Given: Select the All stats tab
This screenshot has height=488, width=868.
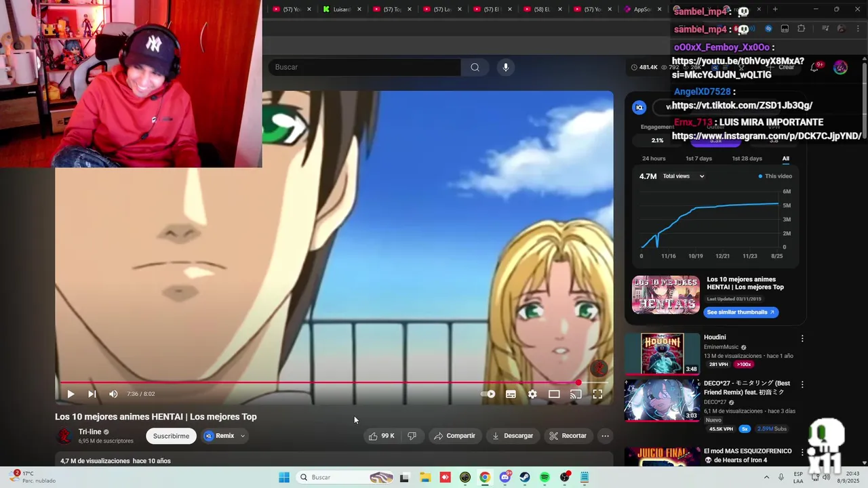Looking at the screenshot, I should pos(785,159).
